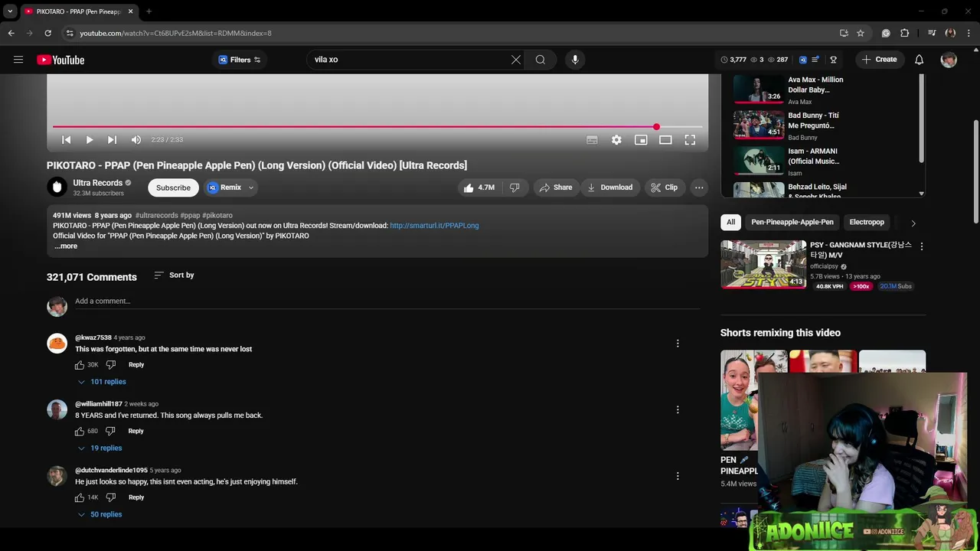Enter full screen on the video
The height and width of the screenshot is (551, 980).
click(690, 140)
